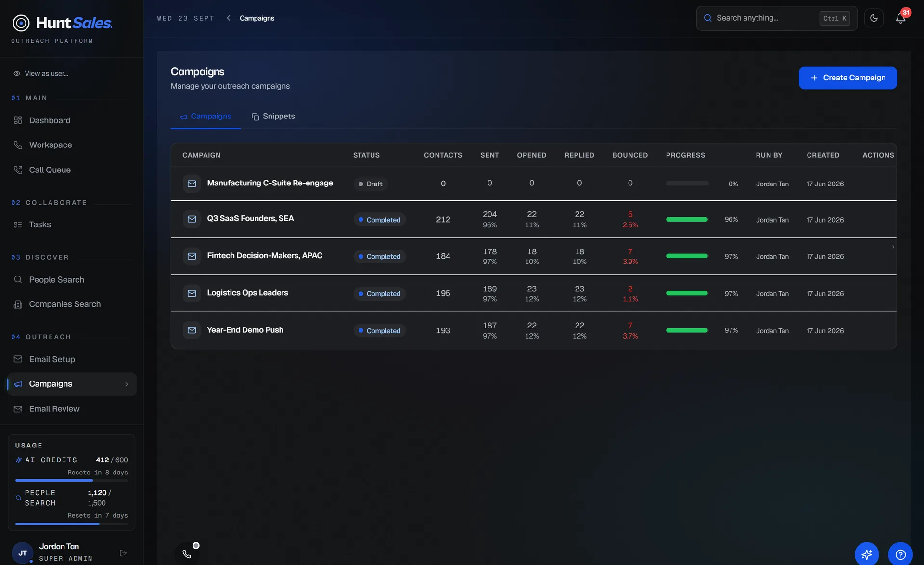Focus the Search anything field
Screen dimensions: 924x565
point(776,18)
